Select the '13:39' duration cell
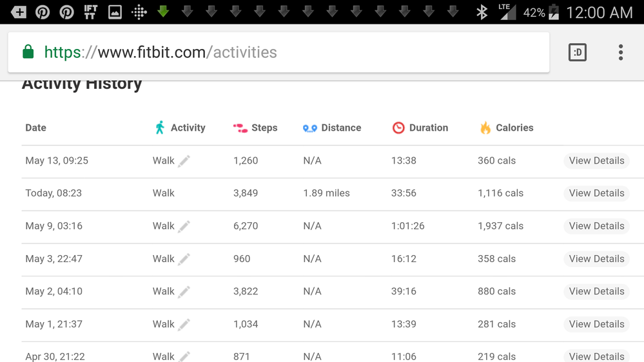The height and width of the screenshot is (362, 644). point(404,324)
